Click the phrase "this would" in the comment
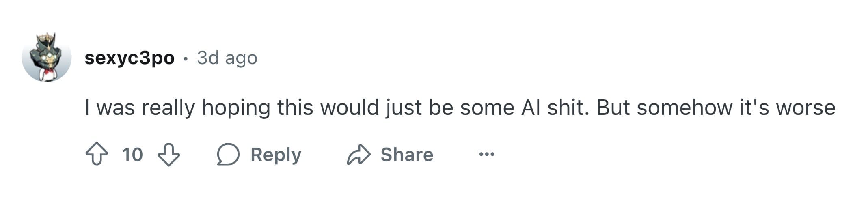This screenshot has height=198, width=868. click(328, 108)
